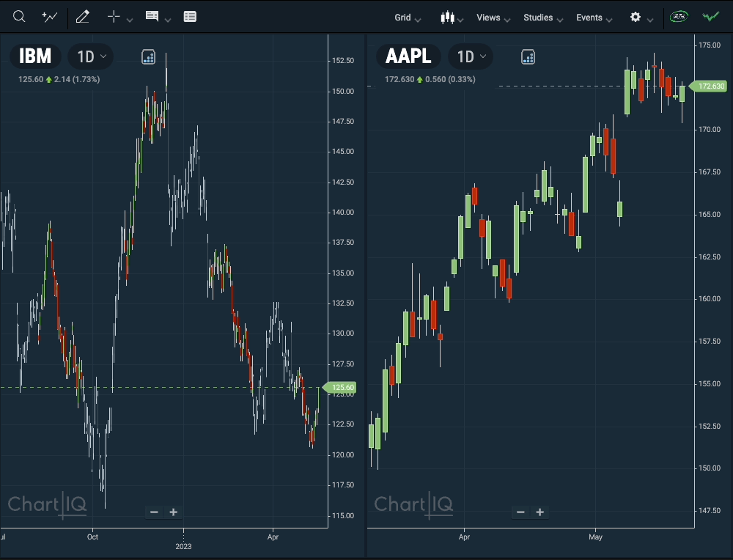The width and height of the screenshot is (733, 560).
Task: Click the IBM symbol label
Action: [x=35, y=56]
